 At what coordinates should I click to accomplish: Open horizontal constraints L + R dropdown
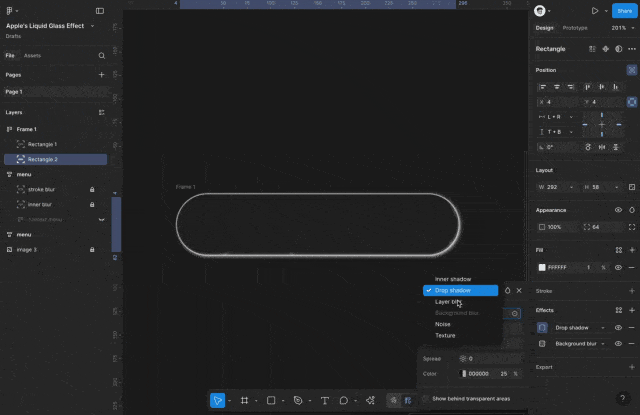coord(556,117)
